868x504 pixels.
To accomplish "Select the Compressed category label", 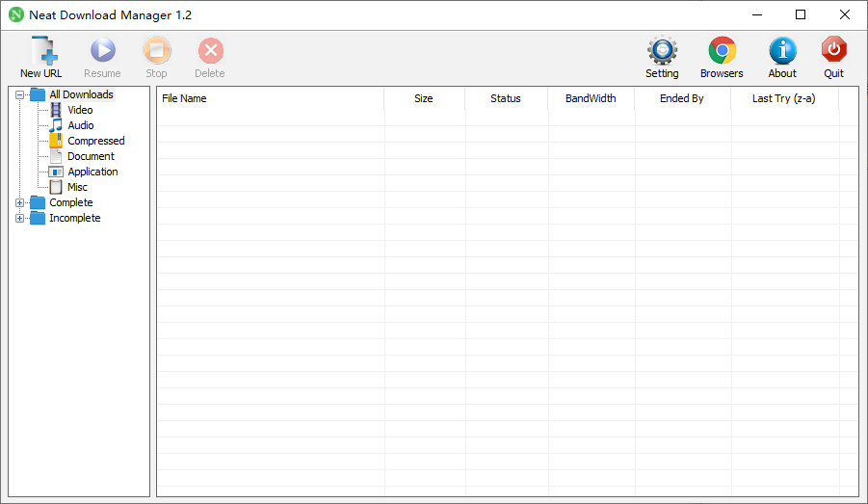I will (96, 141).
